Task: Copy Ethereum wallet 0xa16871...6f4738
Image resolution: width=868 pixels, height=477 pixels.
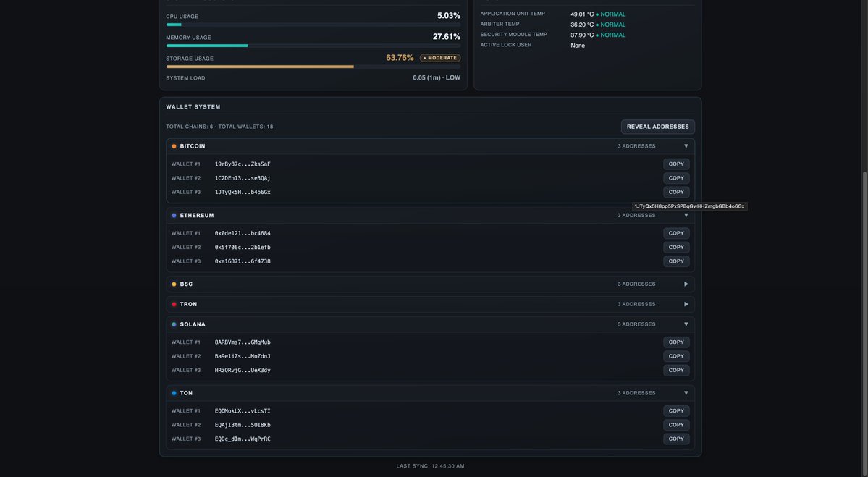Action: pos(676,261)
